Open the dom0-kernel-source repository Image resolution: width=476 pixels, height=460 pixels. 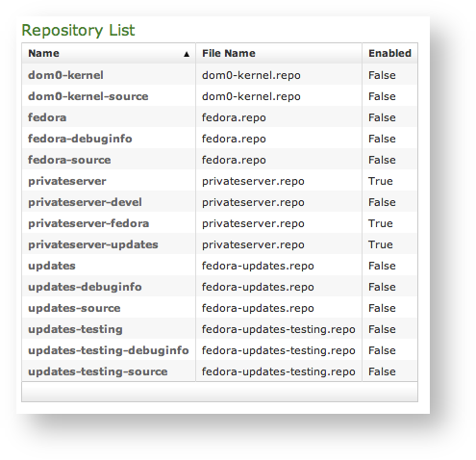88,96
